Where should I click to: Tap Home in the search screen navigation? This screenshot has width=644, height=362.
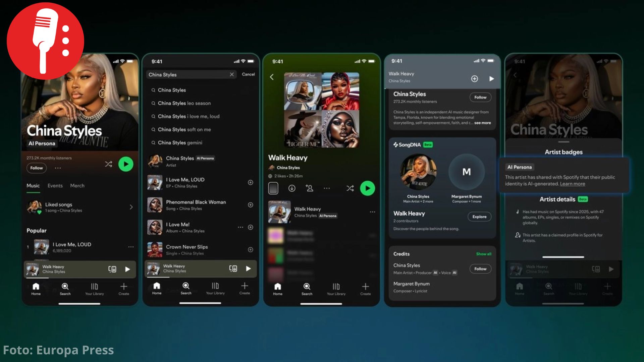point(157,289)
